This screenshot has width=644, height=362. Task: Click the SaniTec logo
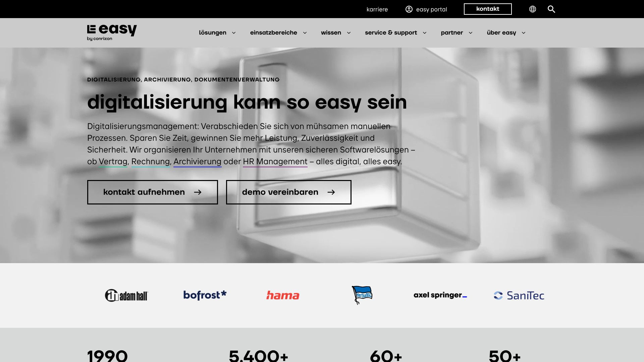click(x=519, y=295)
